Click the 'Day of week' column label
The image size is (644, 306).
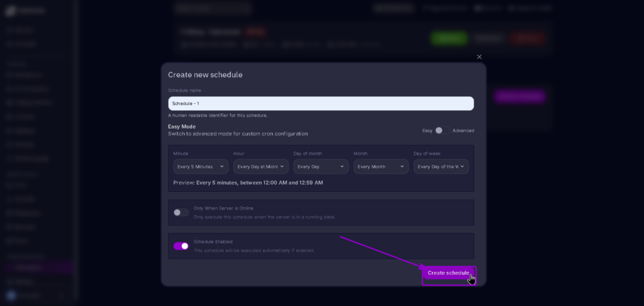pos(427,154)
